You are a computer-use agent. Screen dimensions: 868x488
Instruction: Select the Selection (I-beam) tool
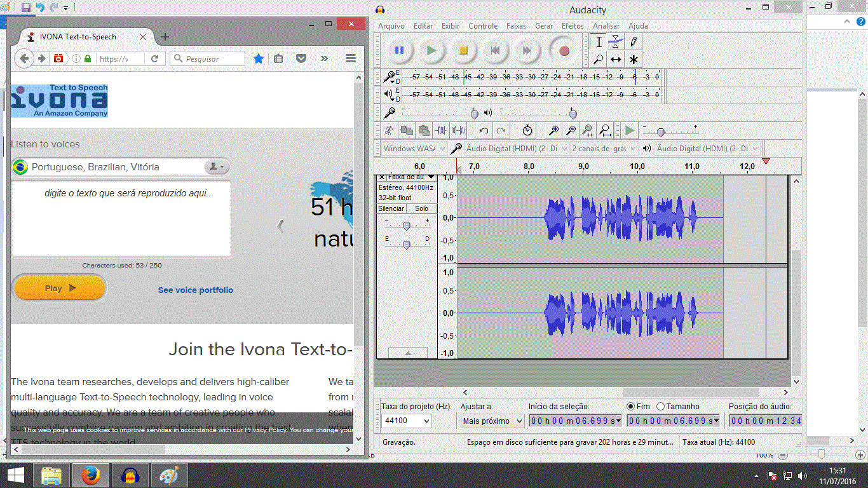[x=599, y=42]
